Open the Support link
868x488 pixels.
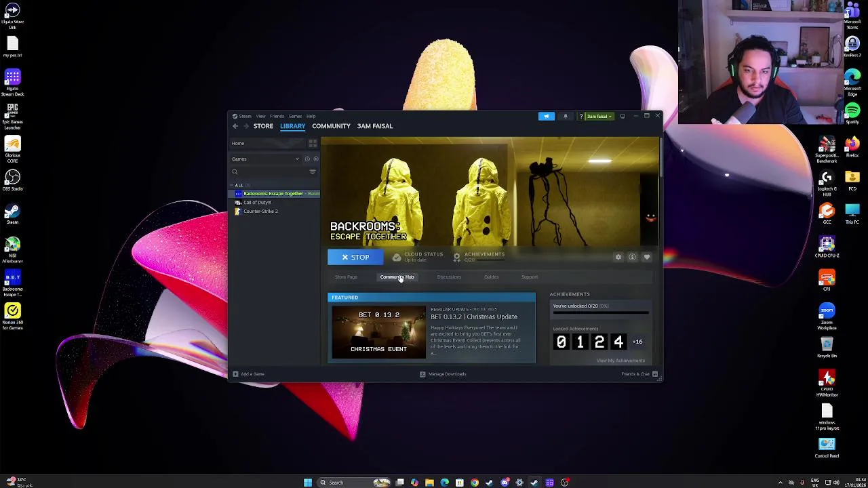[530, 277]
